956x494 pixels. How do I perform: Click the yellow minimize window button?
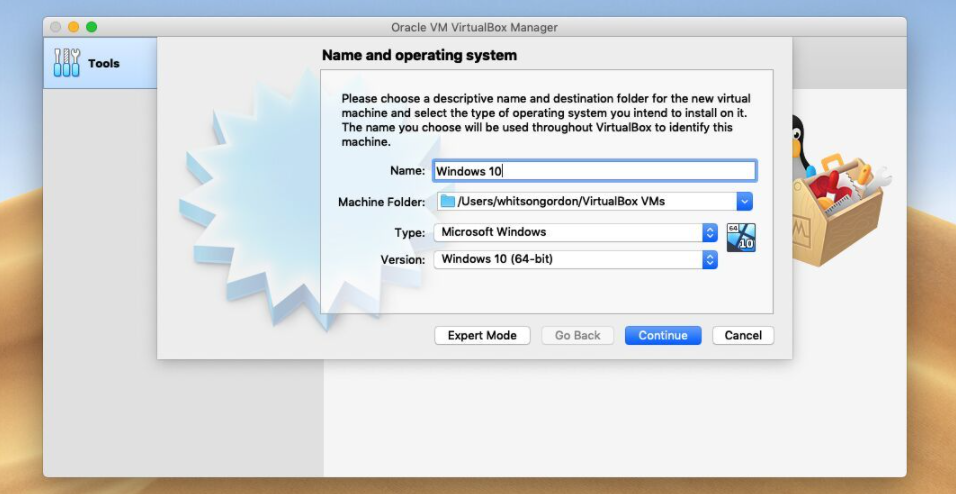click(73, 27)
